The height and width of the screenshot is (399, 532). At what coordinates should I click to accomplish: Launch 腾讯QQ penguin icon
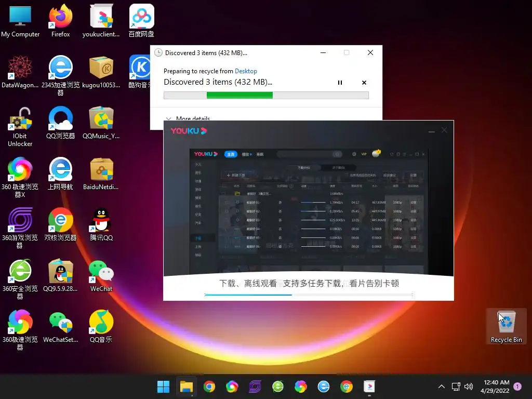coord(101,224)
